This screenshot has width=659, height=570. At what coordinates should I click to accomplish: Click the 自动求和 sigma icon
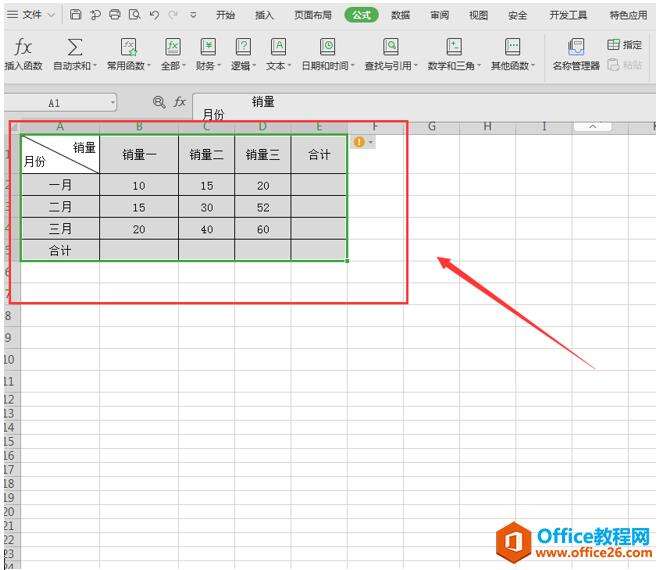[74, 46]
